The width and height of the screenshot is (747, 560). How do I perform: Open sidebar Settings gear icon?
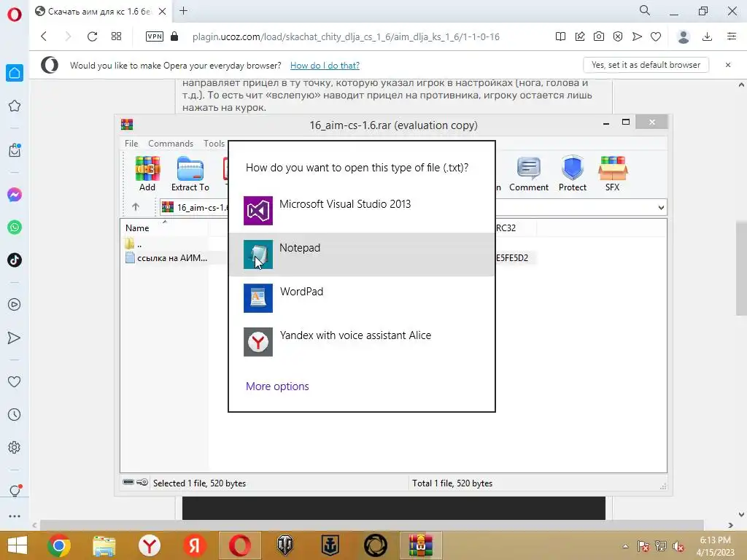(15, 447)
